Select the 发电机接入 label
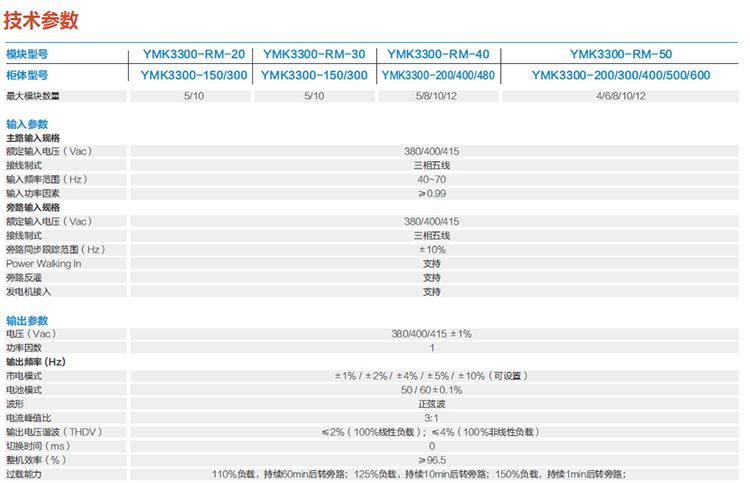Image resolution: width=750 pixels, height=483 pixels. tap(28, 292)
